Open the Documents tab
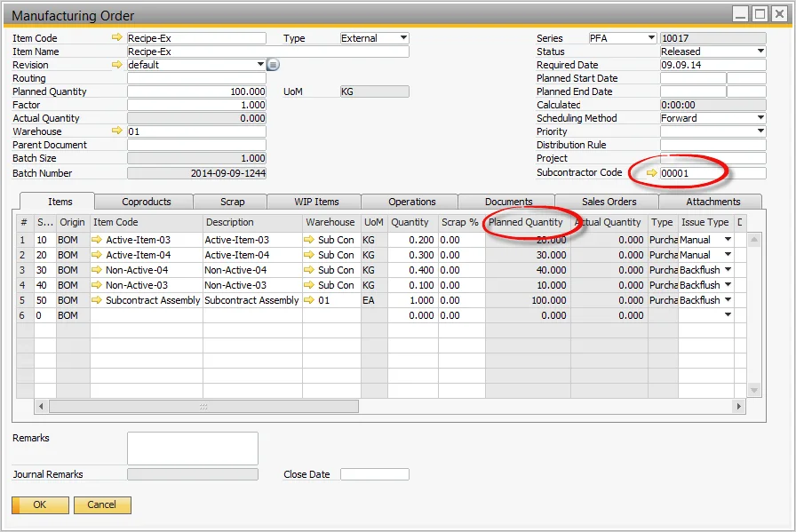The height and width of the screenshot is (532, 796). pos(508,202)
